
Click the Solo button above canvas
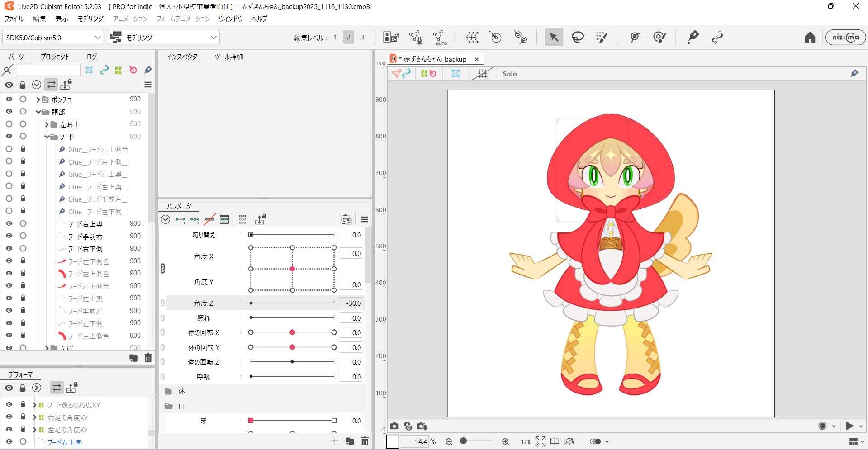click(509, 74)
